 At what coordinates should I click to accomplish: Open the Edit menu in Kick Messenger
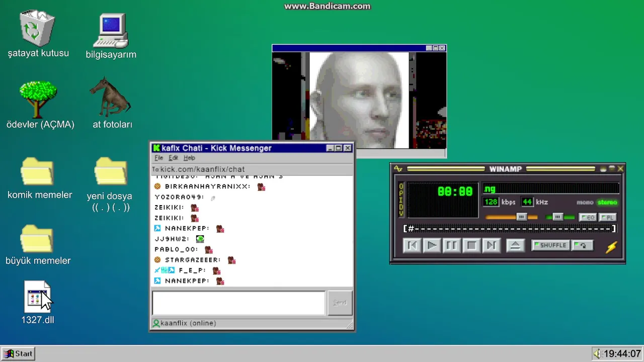click(x=173, y=158)
